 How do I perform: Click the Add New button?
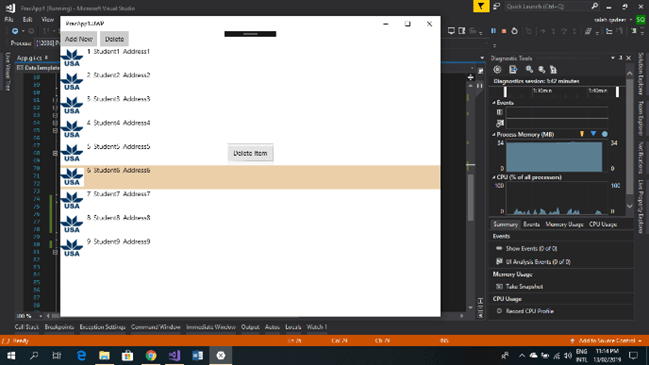coord(79,39)
